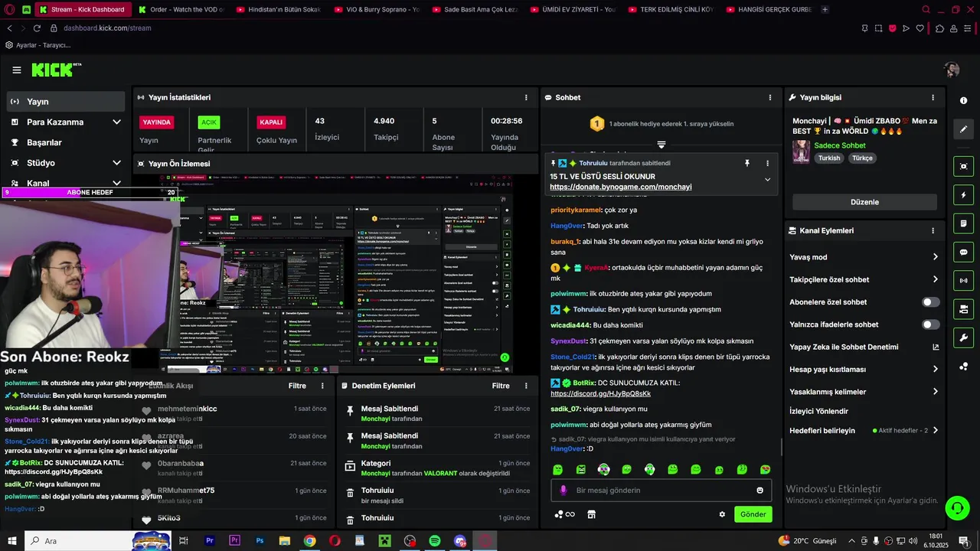The image size is (980, 551).
Task: Open Hedefleri belirleyin active goals
Action: [x=864, y=431]
